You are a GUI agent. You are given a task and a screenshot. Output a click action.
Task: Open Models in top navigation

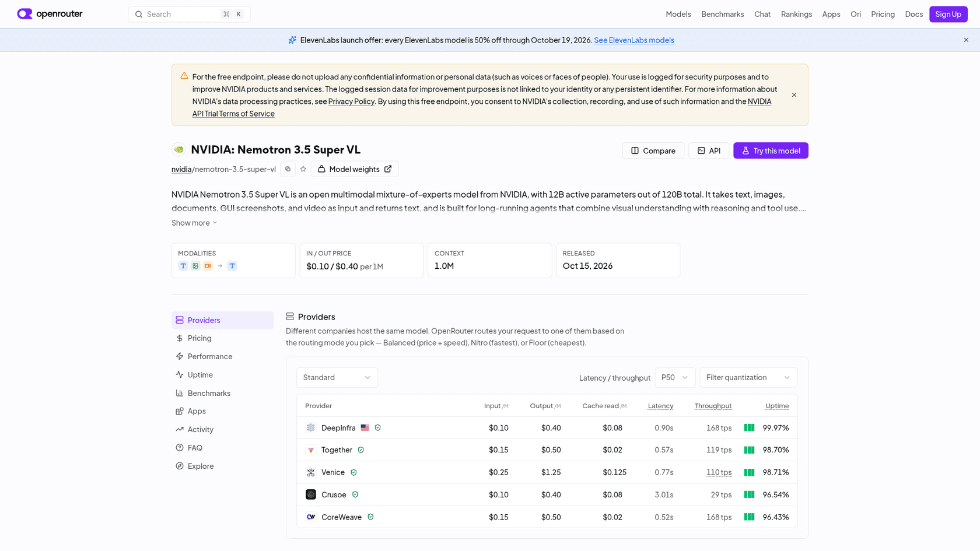pos(678,14)
